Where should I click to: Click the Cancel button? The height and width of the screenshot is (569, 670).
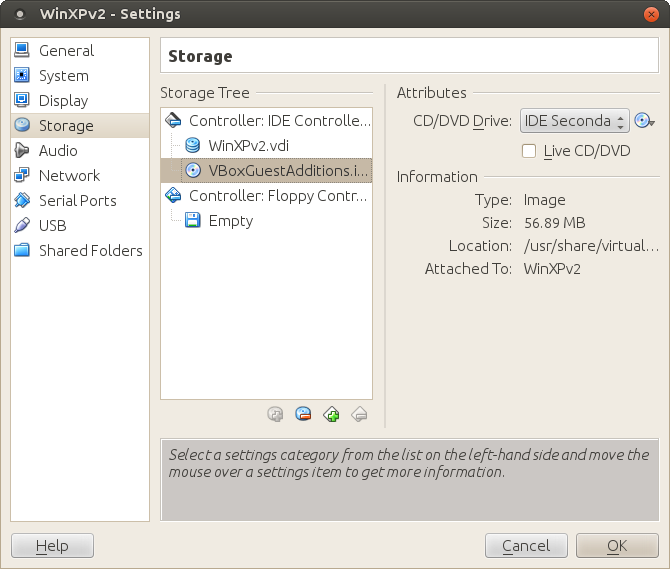pyautogui.click(x=526, y=546)
